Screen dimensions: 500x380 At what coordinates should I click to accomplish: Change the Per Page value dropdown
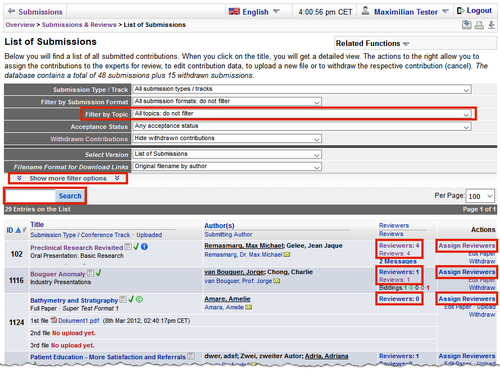coord(480,196)
